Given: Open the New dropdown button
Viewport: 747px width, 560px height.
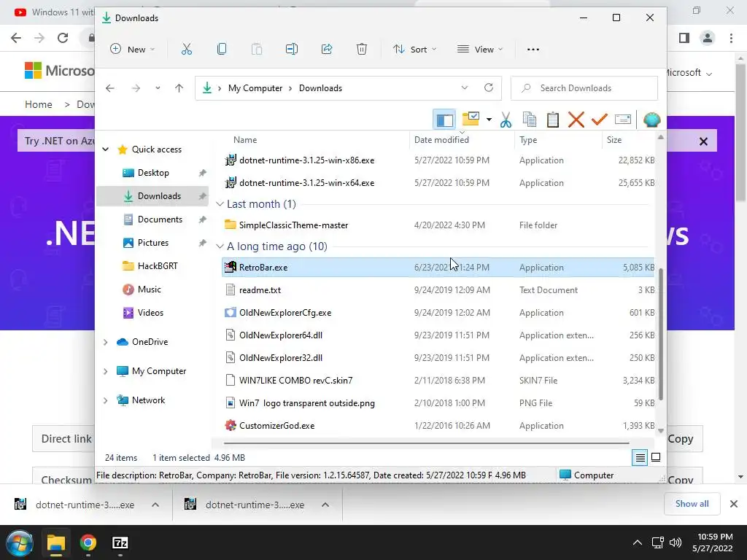Looking at the screenshot, I should (x=133, y=49).
